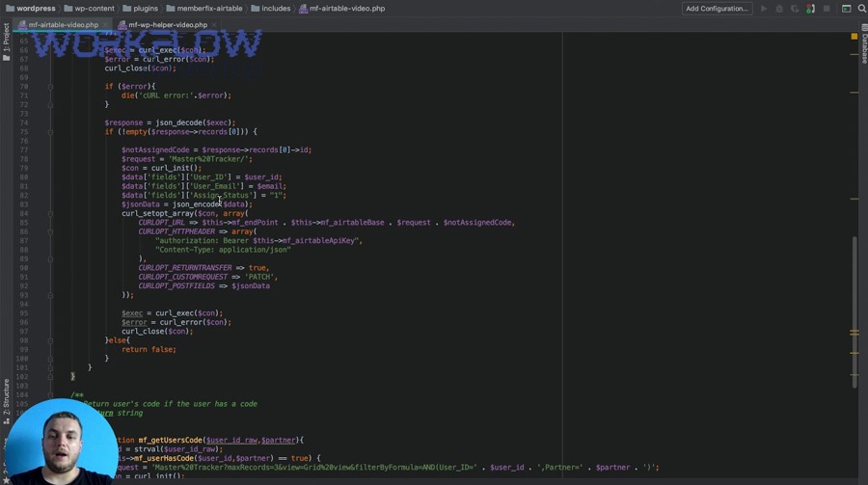Image resolution: width=868 pixels, height=485 pixels.
Task: Collapse CURLOPT_HTTPHEADER array at line 86
Action: [x=50, y=231]
